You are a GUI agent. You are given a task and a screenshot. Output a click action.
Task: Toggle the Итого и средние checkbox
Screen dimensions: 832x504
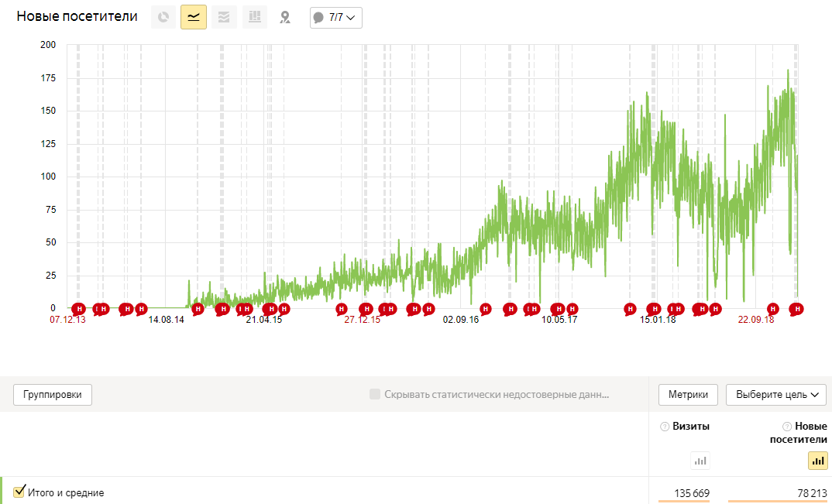coord(20,491)
